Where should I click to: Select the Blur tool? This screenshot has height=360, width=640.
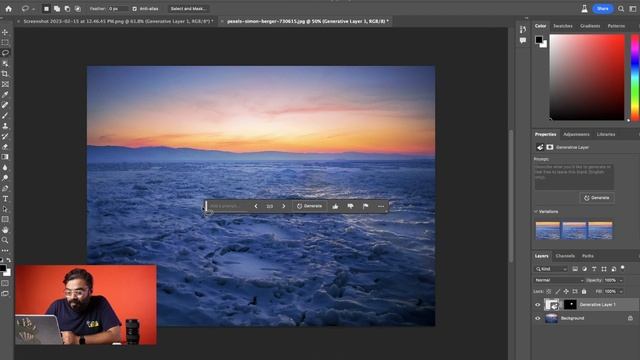[x=5, y=167]
